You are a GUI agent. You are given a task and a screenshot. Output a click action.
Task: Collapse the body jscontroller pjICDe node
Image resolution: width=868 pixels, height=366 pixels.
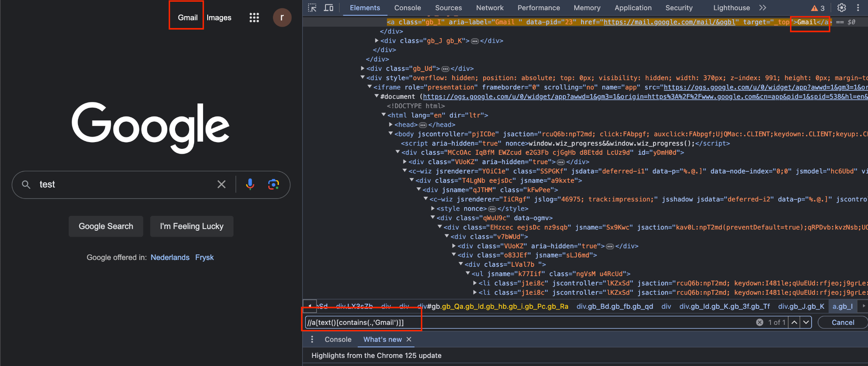(390, 134)
